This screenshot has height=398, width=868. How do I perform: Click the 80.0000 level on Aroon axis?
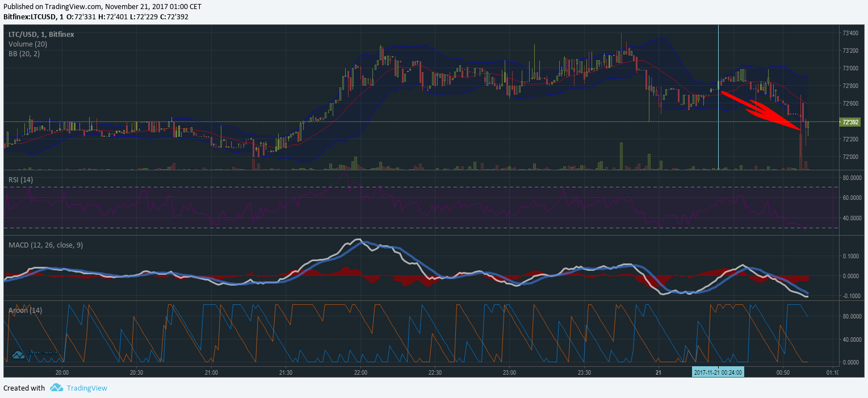pyautogui.click(x=853, y=317)
